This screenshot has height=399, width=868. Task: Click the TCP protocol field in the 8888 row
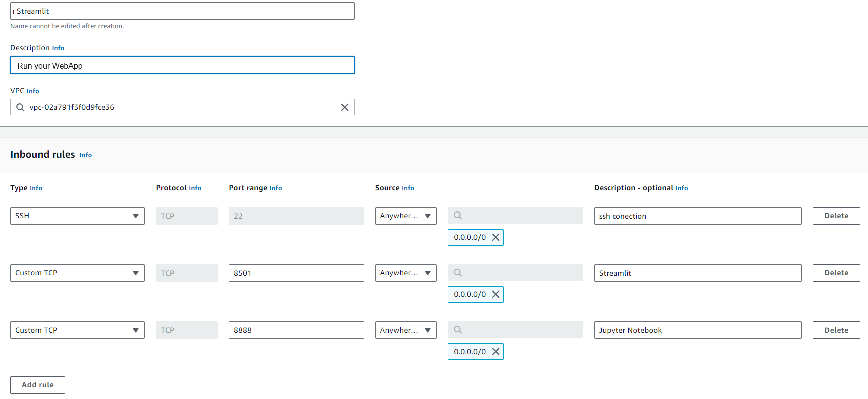pos(187,330)
